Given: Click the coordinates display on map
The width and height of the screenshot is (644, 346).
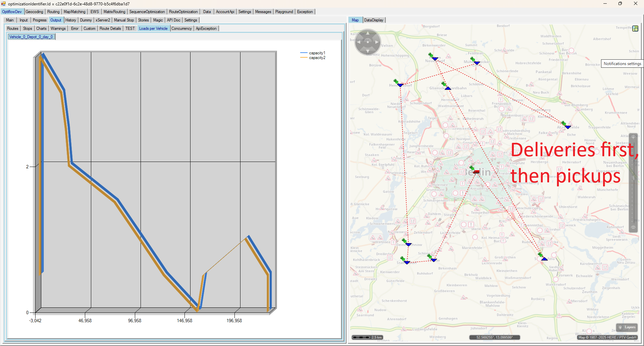Looking at the screenshot, I should coord(494,337).
